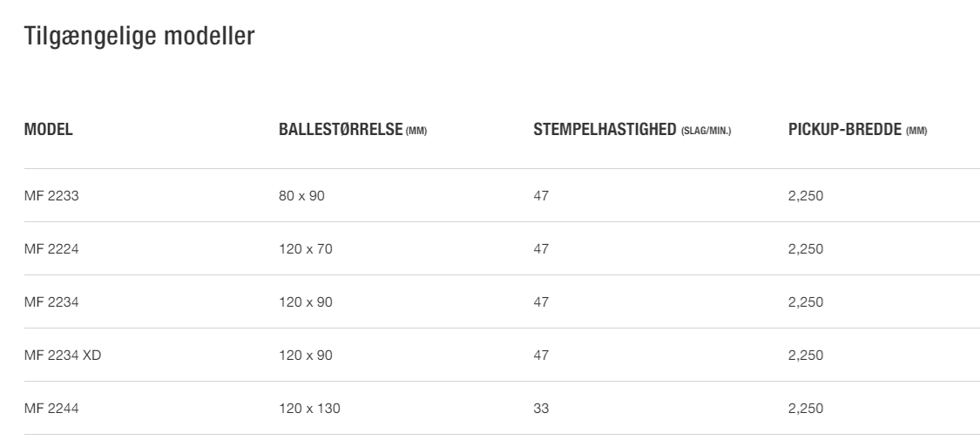
Task: Click the 120 x 130 bale size
Action: [309, 409]
